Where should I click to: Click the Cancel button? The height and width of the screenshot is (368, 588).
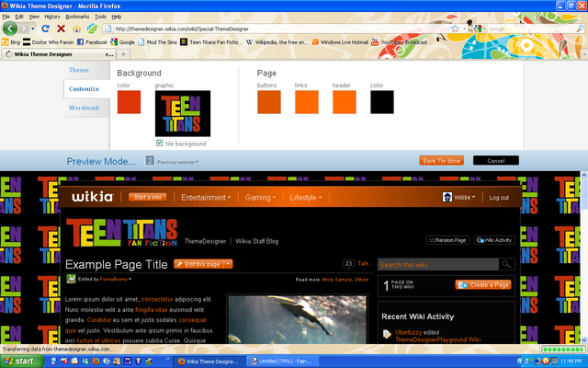496,161
